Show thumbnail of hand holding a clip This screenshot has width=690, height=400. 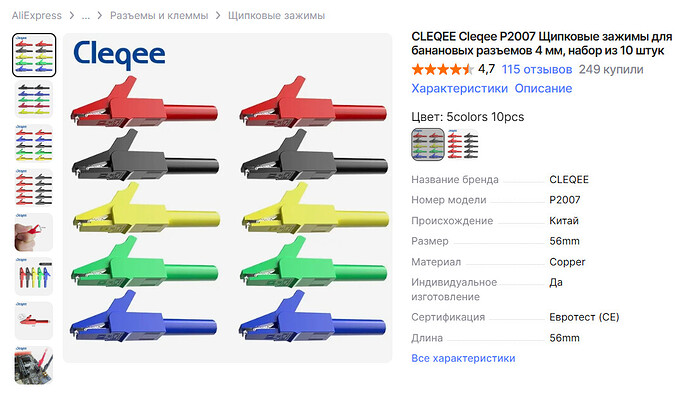tap(34, 231)
